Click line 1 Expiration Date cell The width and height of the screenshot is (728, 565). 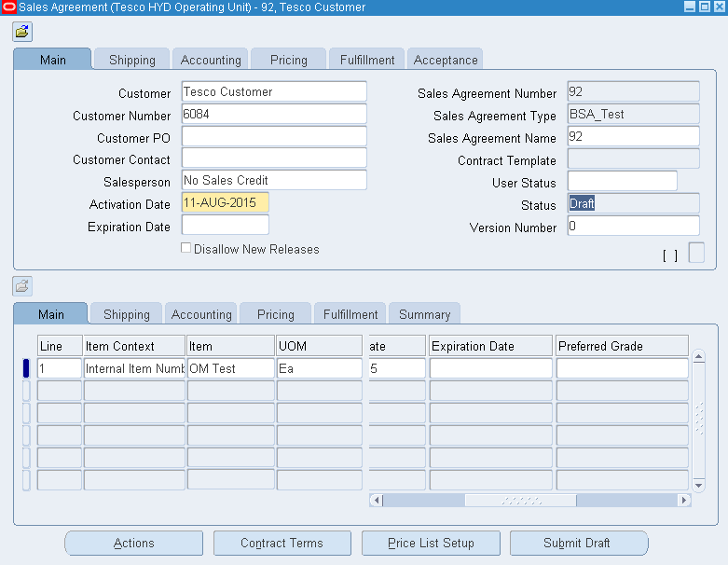490,368
